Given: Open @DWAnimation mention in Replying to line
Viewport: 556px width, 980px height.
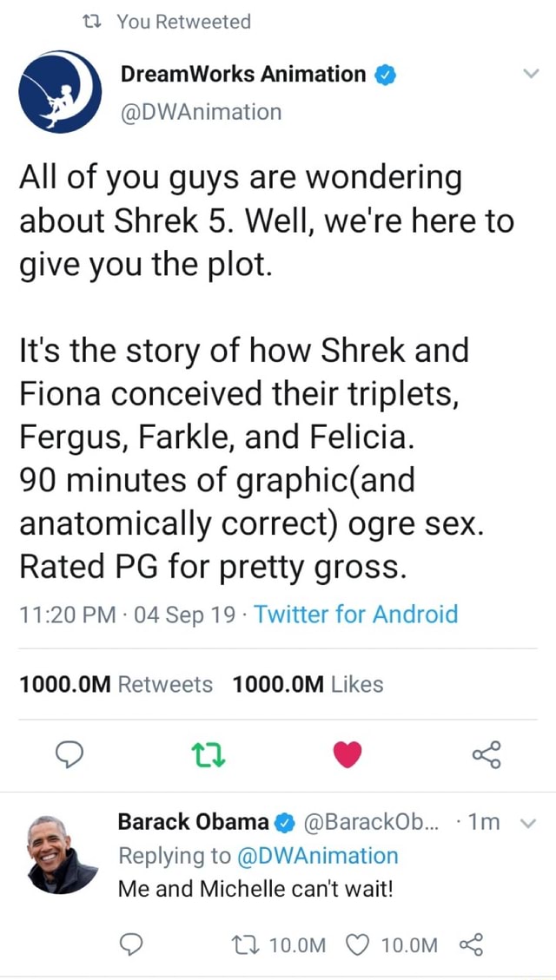Looking at the screenshot, I should [318, 855].
